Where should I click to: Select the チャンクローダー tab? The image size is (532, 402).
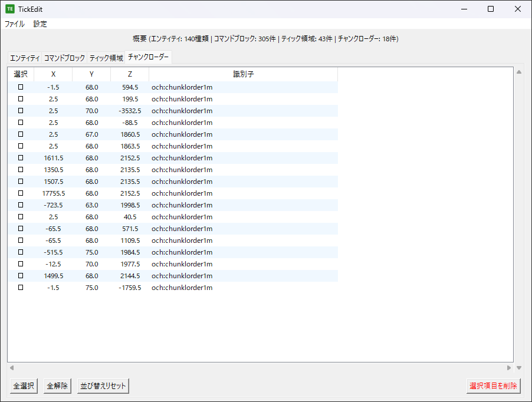tap(148, 57)
